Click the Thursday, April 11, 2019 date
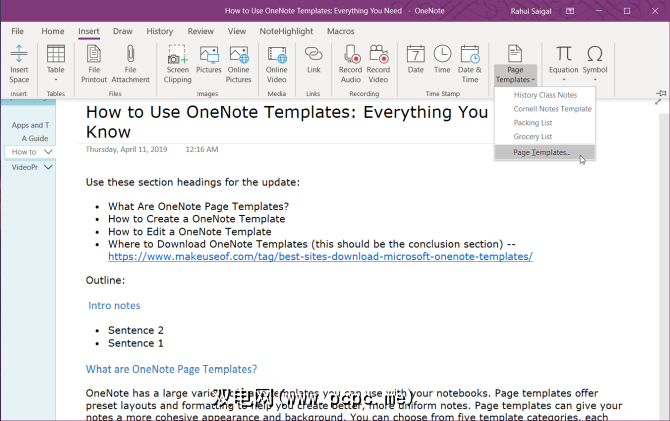 coord(126,149)
